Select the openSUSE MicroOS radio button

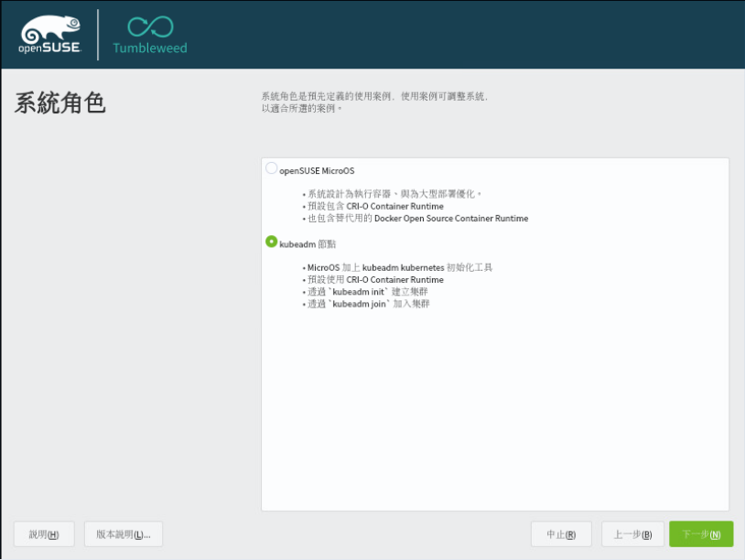point(271,168)
